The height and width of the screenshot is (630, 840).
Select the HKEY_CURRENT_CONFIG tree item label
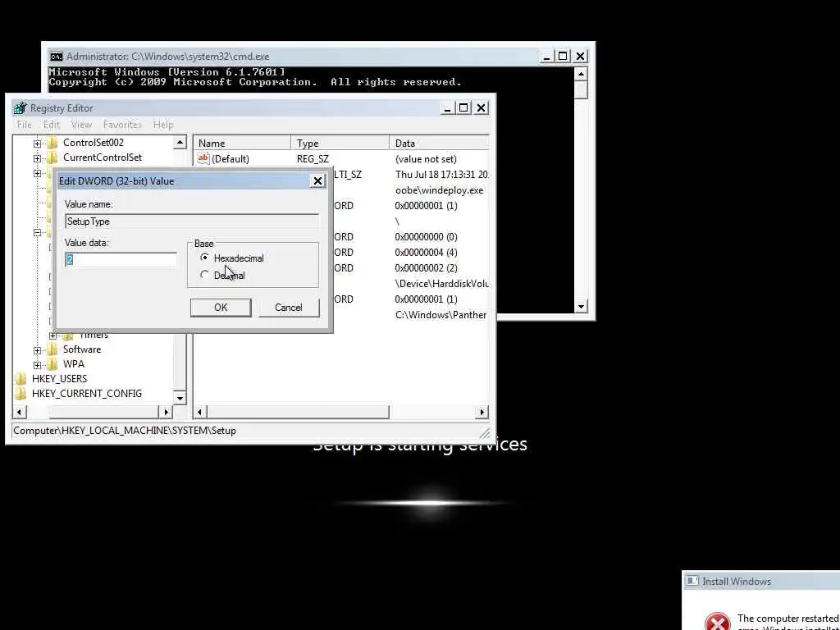pyautogui.click(x=87, y=394)
